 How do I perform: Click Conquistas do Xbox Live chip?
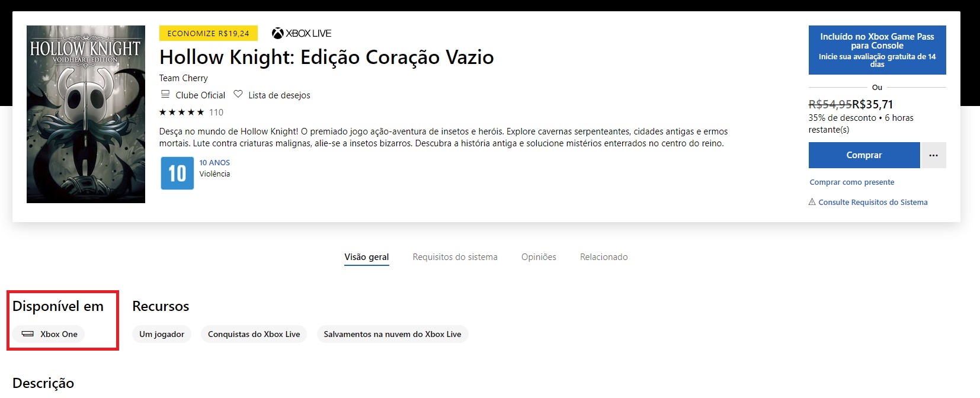[x=254, y=334]
